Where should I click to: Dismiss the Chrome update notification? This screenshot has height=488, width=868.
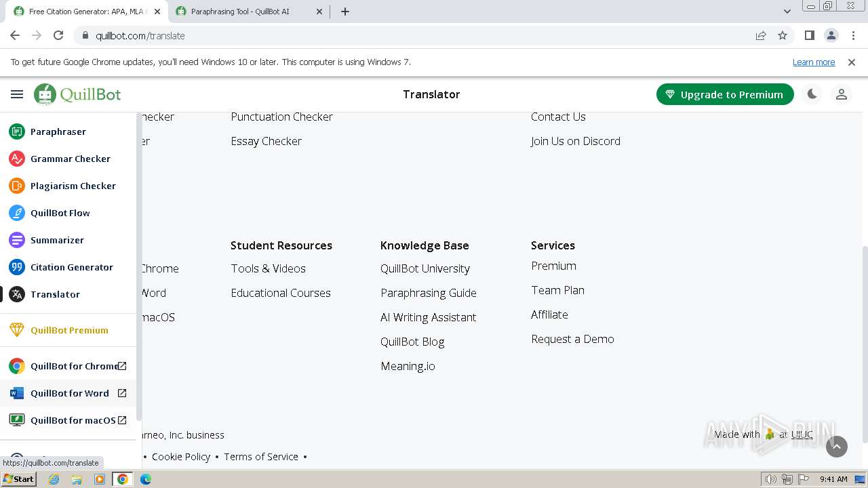[852, 62]
